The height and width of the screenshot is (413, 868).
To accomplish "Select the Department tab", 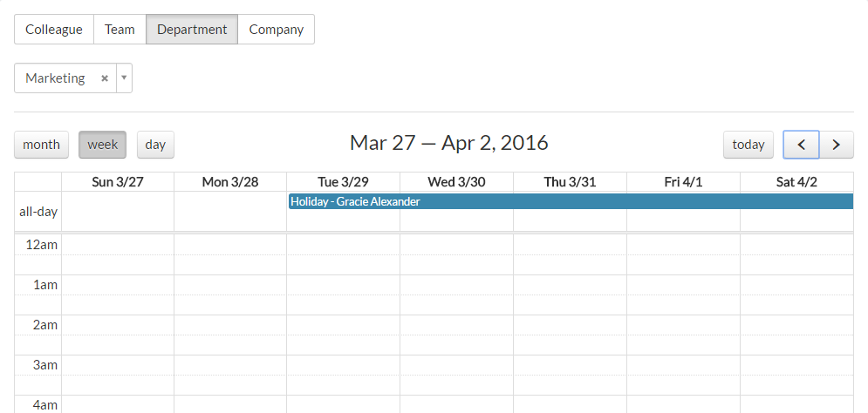I will pos(192,29).
